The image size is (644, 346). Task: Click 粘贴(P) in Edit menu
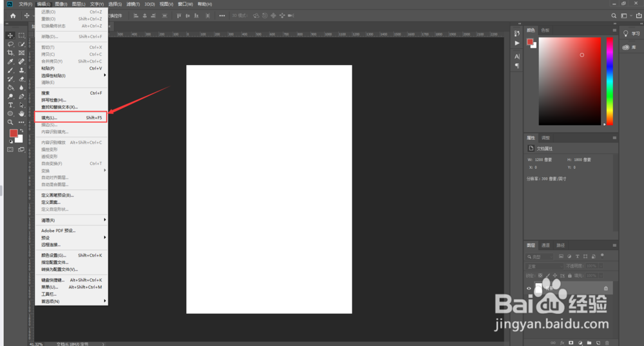click(71, 68)
